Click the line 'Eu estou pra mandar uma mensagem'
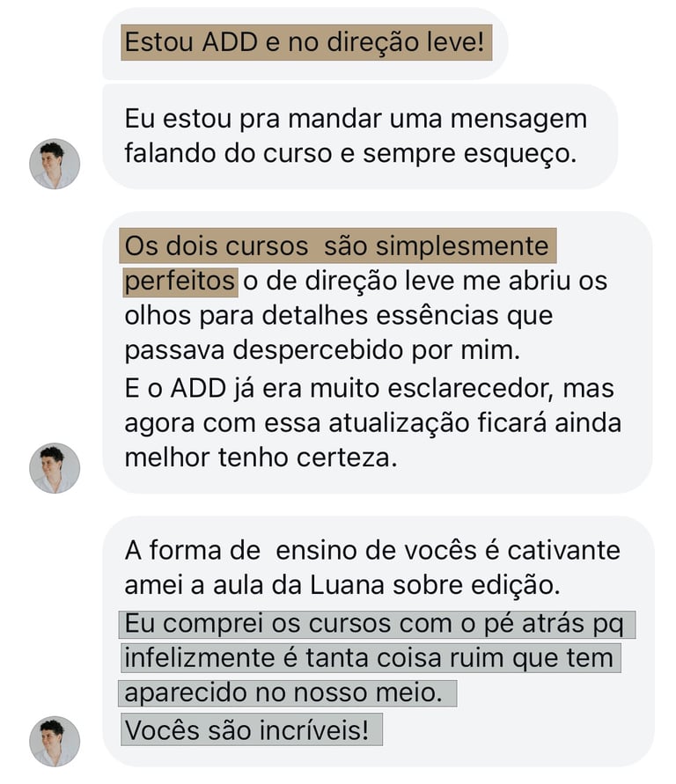676x784 pixels. 356,120
